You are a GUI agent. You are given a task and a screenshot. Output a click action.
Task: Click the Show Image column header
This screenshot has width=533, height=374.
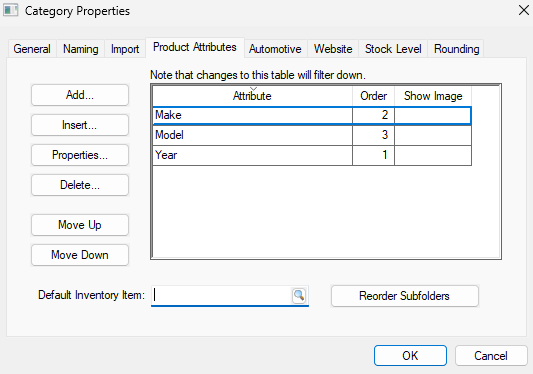433,96
